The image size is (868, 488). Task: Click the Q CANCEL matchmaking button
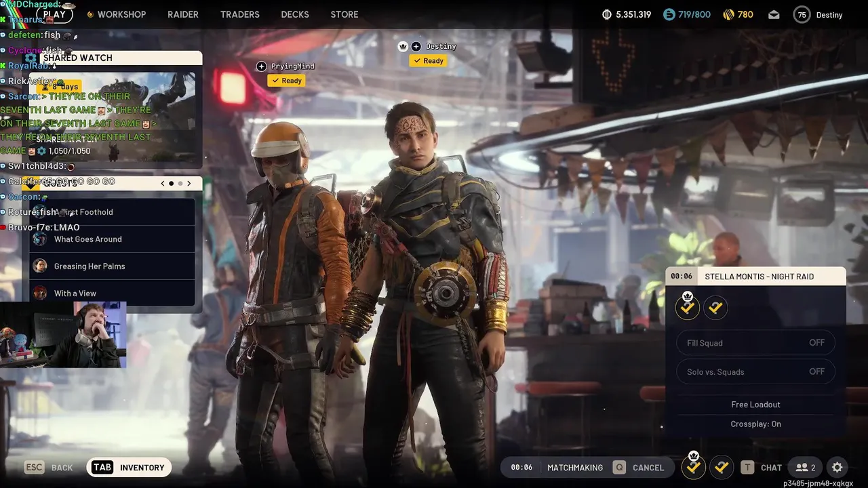[638, 467]
